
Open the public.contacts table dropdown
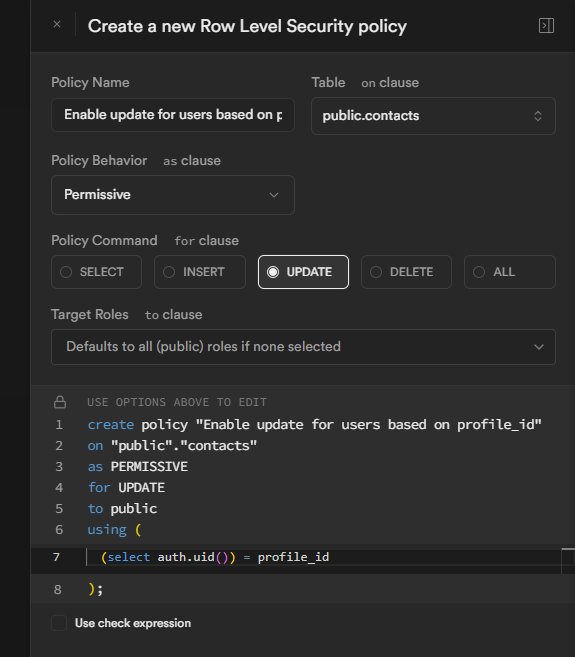click(433, 116)
